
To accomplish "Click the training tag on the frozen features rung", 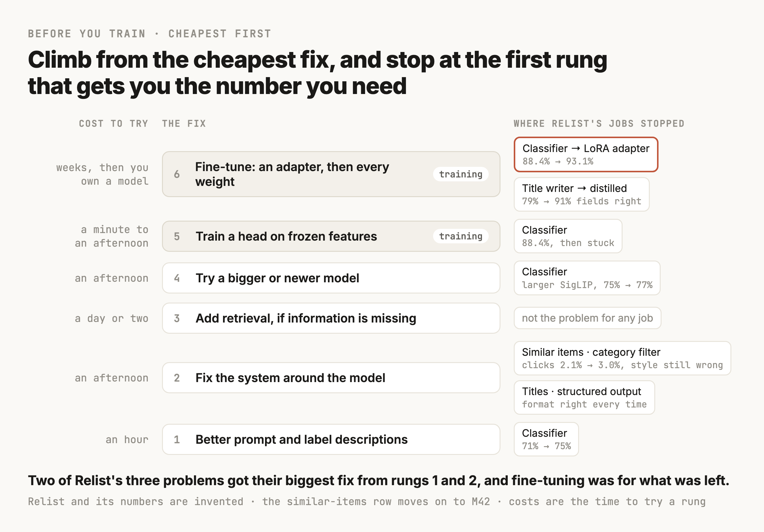I will pos(461,236).
